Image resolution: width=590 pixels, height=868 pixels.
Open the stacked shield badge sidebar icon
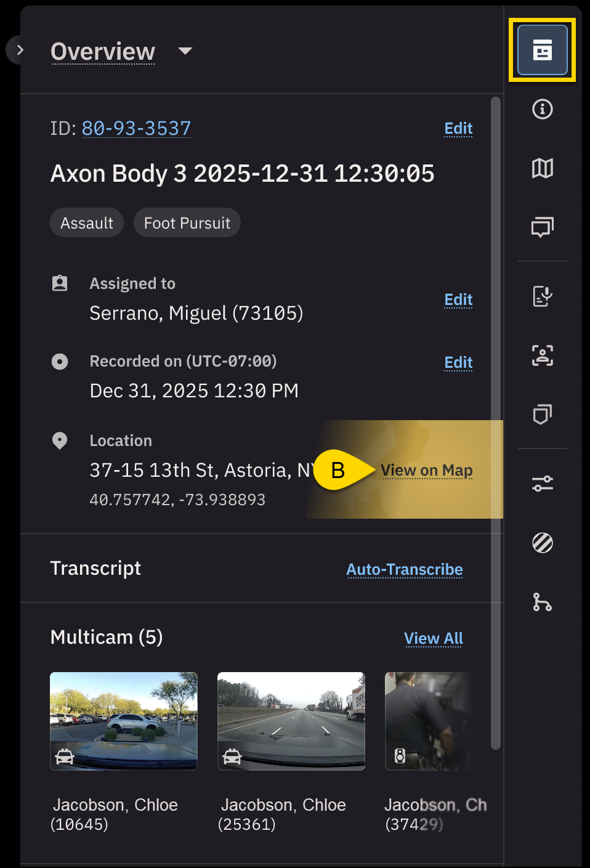[x=542, y=415]
